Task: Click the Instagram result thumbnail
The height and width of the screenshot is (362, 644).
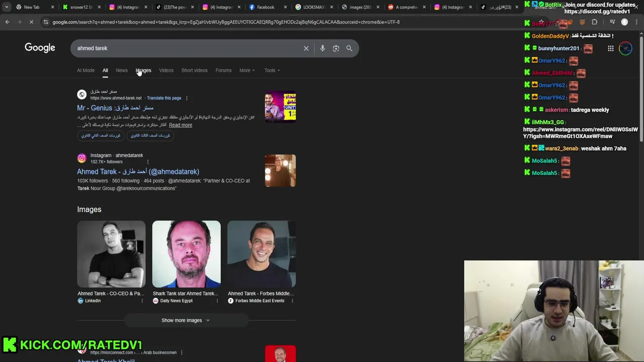Action: click(280, 170)
